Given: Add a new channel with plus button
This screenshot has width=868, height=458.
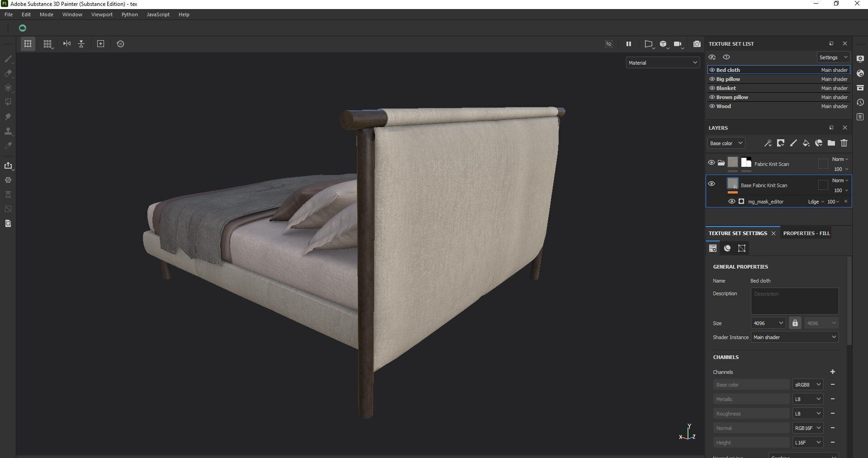Looking at the screenshot, I should pyautogui.click(x=833, y=372).
